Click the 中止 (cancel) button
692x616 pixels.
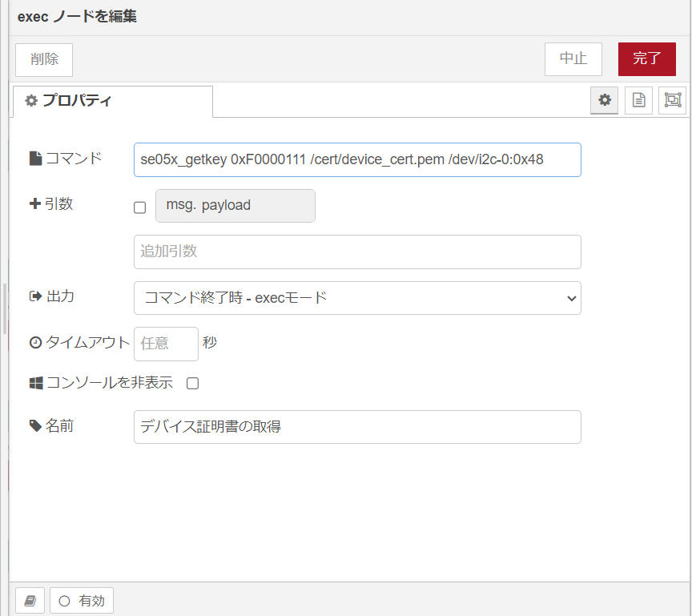click(x=573, y=59)
